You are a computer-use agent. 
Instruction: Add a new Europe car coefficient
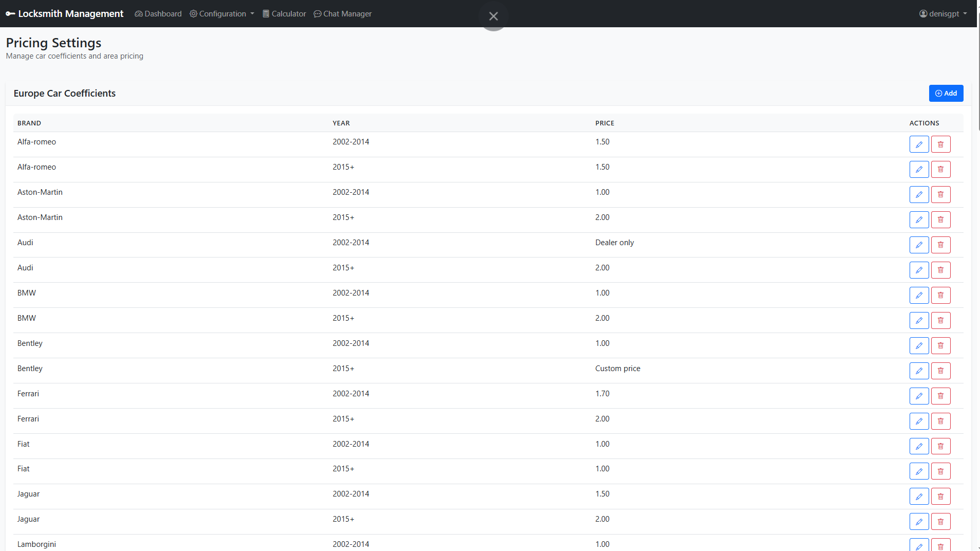click(946, 94)
